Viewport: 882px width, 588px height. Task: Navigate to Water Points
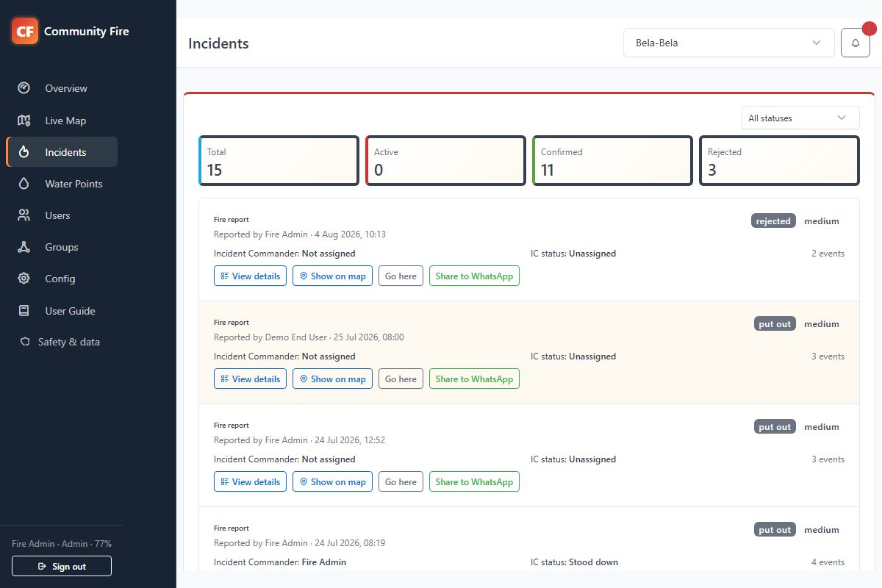62,184
